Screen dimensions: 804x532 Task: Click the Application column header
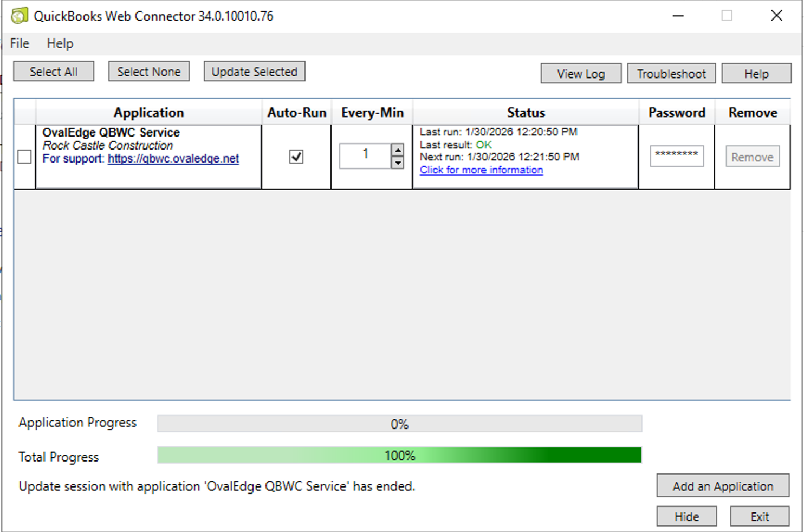(148, 112)
